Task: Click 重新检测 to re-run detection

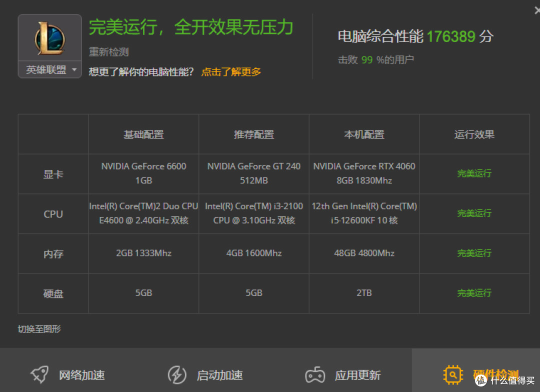Action: pos(109,51)
